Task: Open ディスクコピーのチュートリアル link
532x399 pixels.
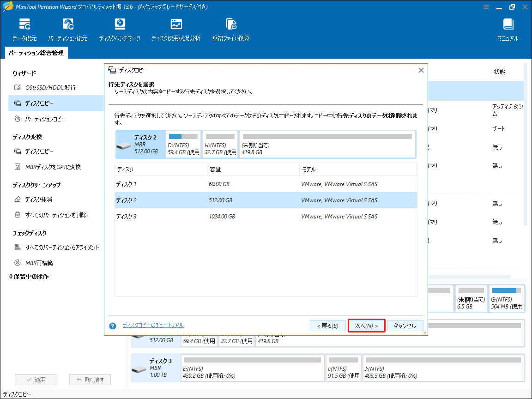Action: click(153, 326)
